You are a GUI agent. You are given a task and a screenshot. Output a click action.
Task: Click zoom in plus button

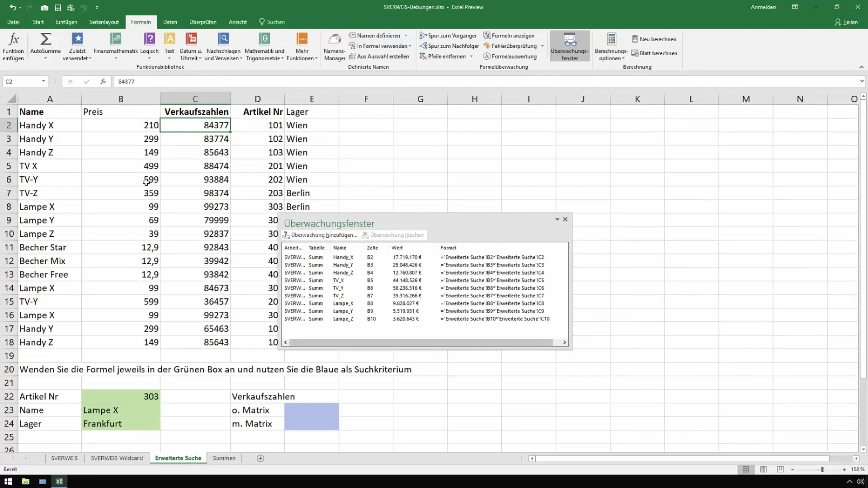(x=844, y=469)
